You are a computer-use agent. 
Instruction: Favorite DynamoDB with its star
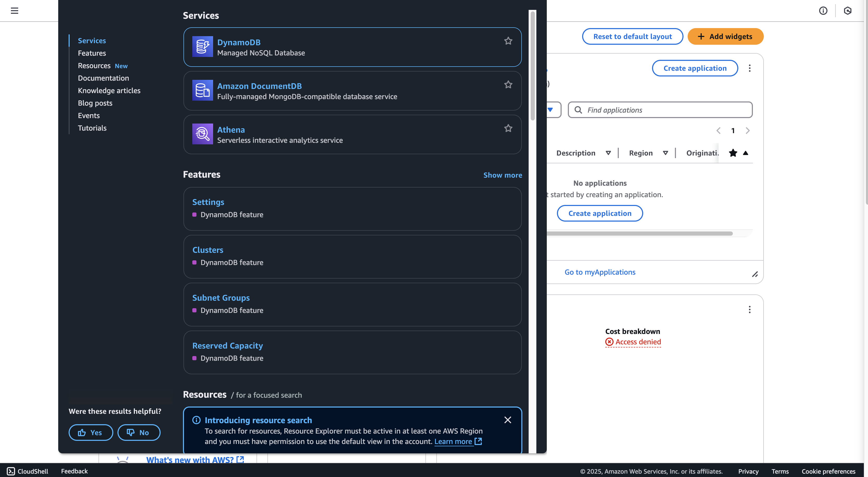point(508,41)
